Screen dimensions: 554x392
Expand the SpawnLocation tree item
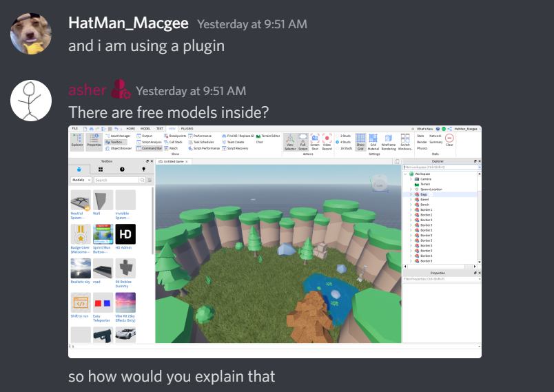(x=411, y=189)
